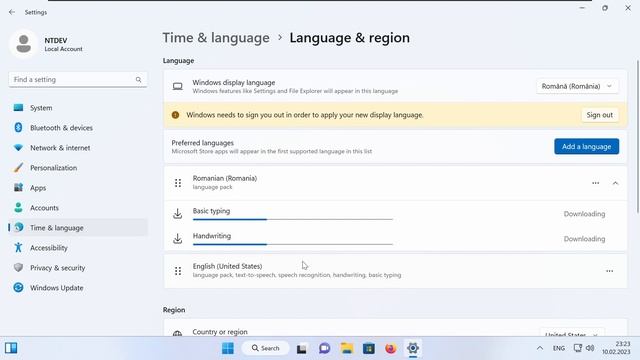Click drag handle for English (United States)
Image resolution: width=640 pixels, height=360 pixels.
click(178, 271)
